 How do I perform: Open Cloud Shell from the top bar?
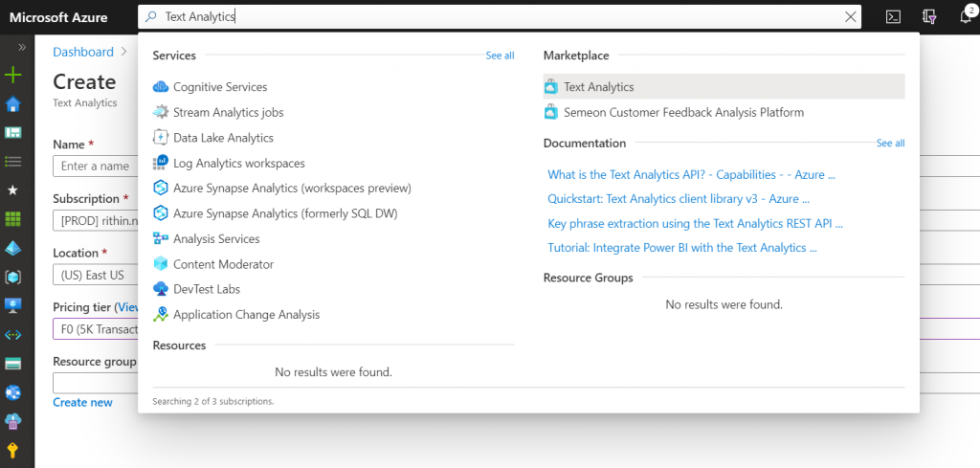pyautogui.click(x=893, y=16)
